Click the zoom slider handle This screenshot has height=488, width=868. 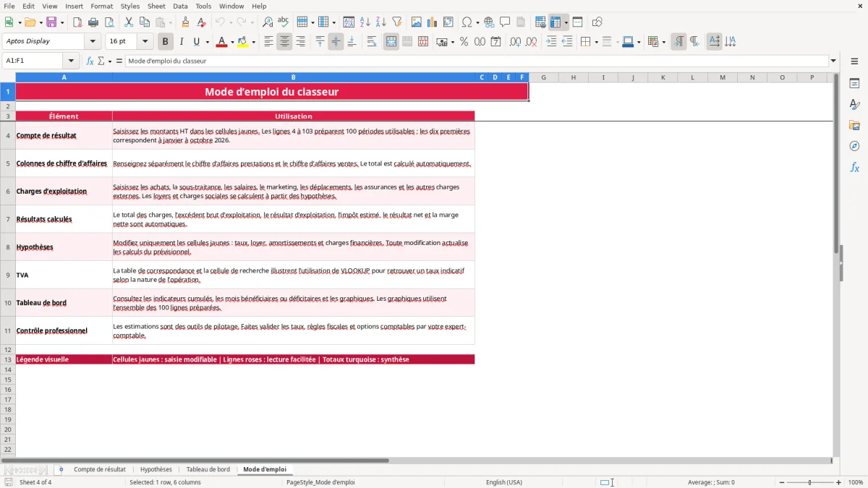[810, 482]
